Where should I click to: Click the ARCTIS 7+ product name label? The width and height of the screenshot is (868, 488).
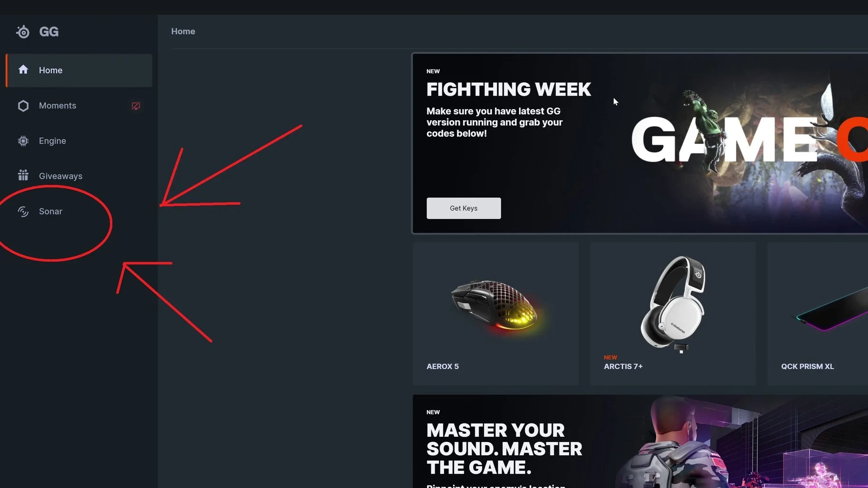coord(623,366)
